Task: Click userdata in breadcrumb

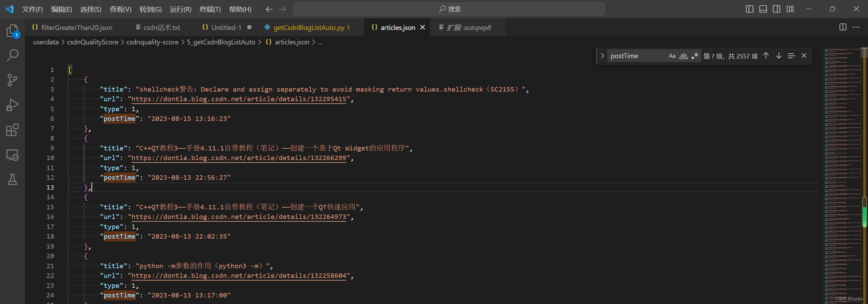Action: [46, 42]
